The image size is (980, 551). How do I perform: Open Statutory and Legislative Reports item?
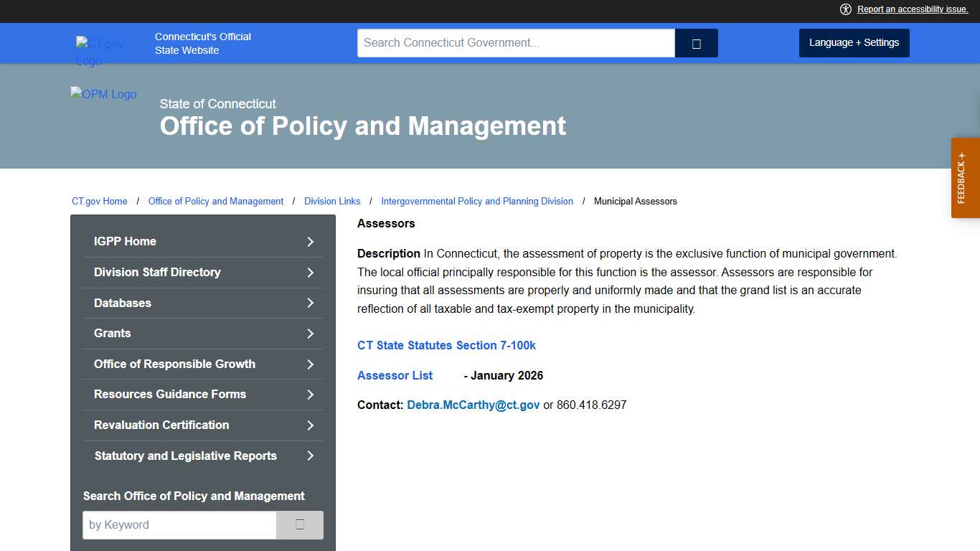185,456
